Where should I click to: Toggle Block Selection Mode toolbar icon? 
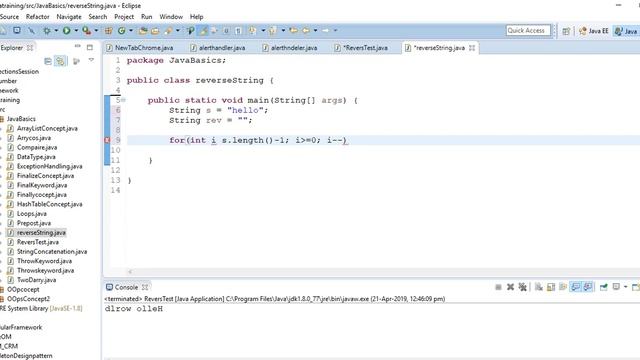pos(226,31)
